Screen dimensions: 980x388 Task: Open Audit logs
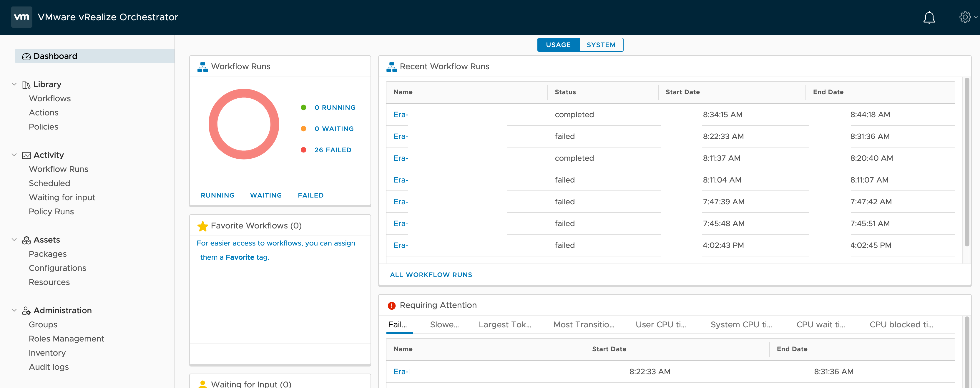tap(49, 367)
